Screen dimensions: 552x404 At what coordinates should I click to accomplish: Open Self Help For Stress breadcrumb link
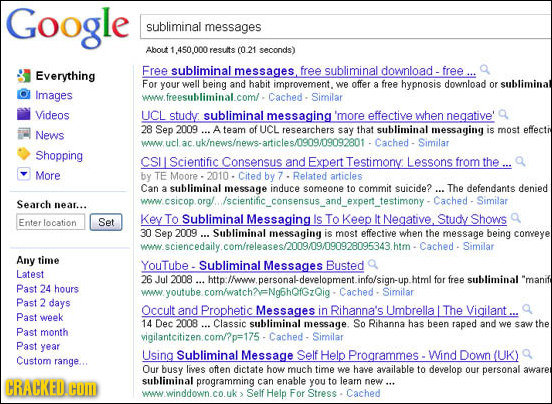[x=291, y=393]
